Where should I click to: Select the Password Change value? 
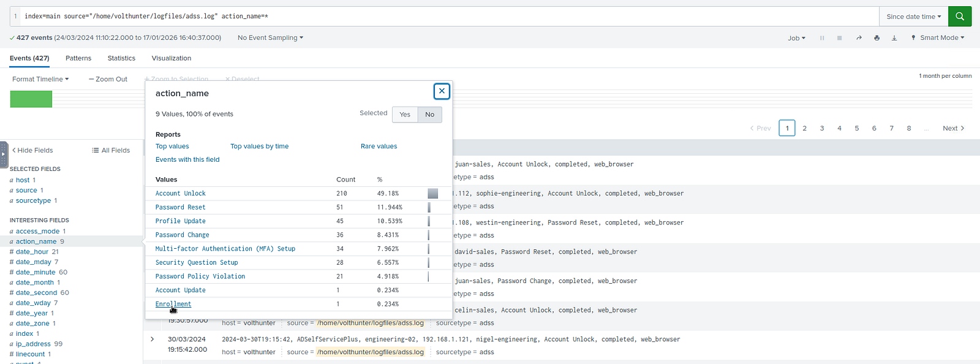(182, 235)
